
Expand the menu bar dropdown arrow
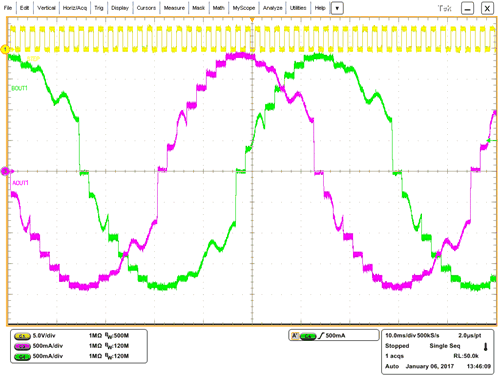(x=337, y=8)
